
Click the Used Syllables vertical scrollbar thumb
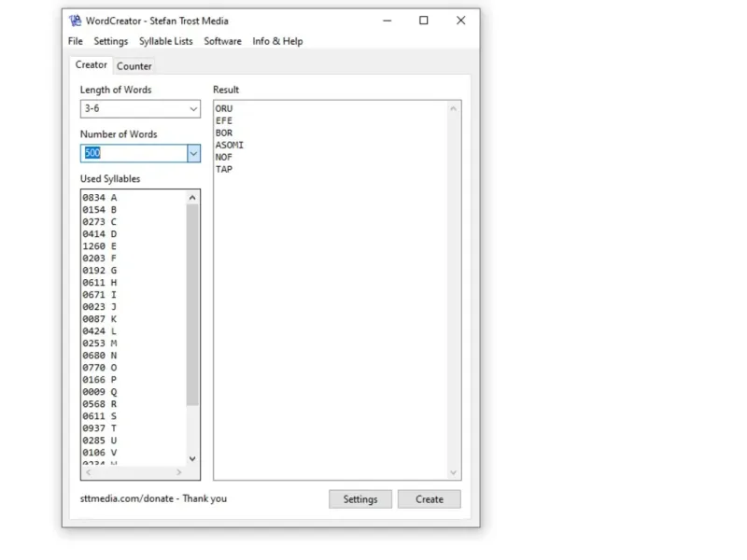click(x=192, y=305)
